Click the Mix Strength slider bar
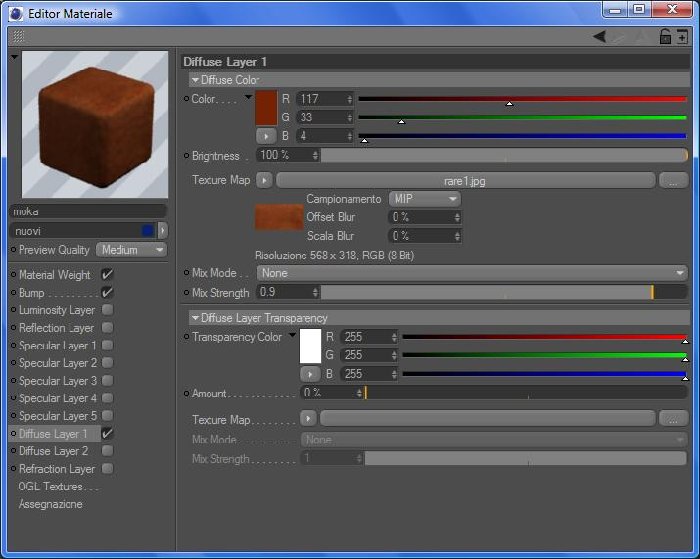Screen dimensions: 700x559 [x=504, y=292]
